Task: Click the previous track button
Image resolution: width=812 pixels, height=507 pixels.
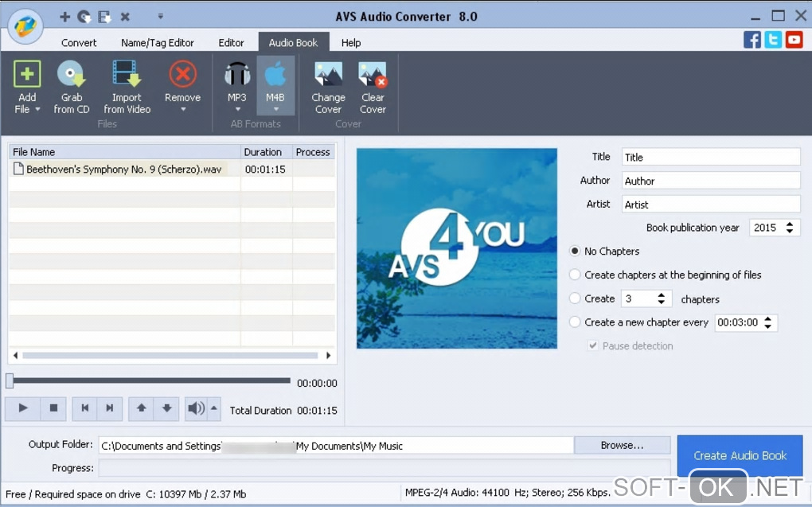Action: pyautogui.click(x=85, y=408)
